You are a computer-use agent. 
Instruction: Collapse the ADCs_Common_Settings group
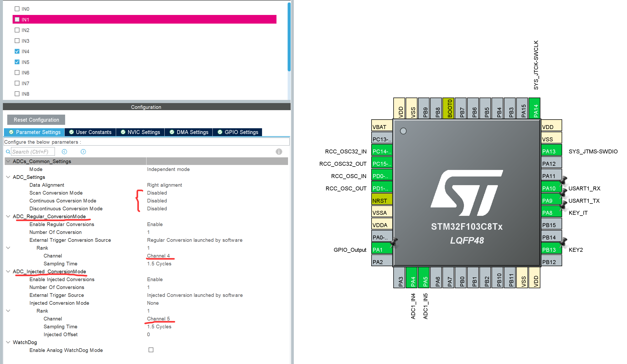point(8,161)
